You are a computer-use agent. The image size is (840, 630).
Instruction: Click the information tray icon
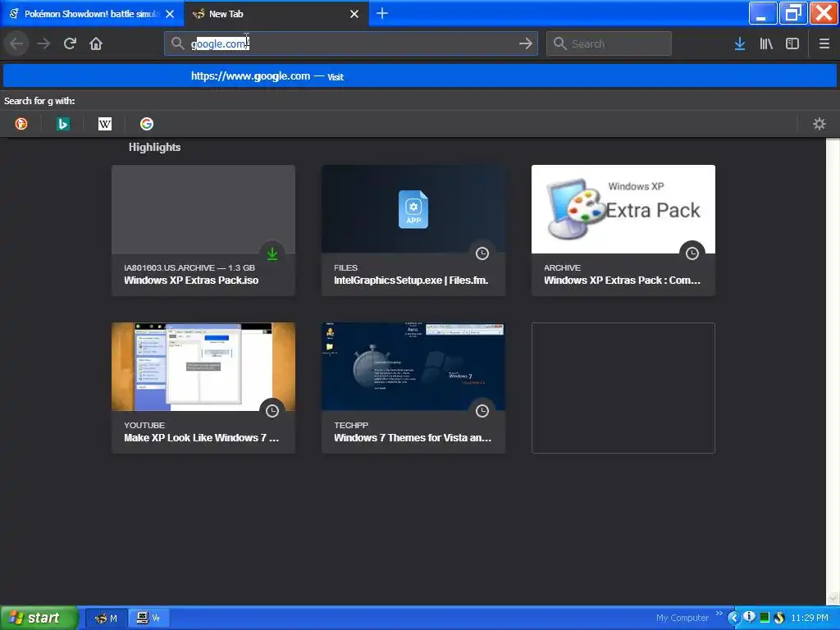point(749,617)
